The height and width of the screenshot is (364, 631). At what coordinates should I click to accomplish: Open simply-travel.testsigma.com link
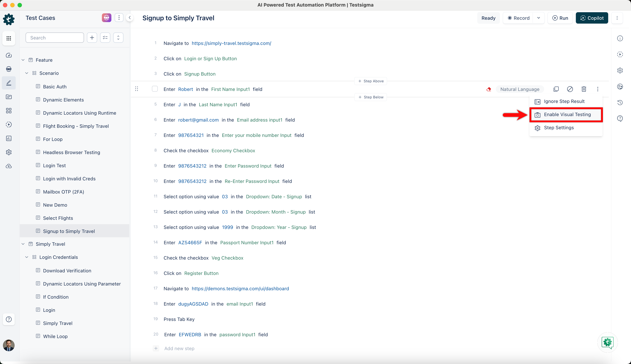click(231, 43)
